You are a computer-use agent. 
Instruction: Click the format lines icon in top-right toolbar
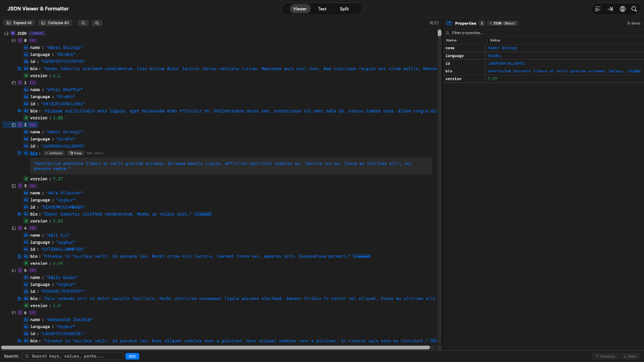597,9
